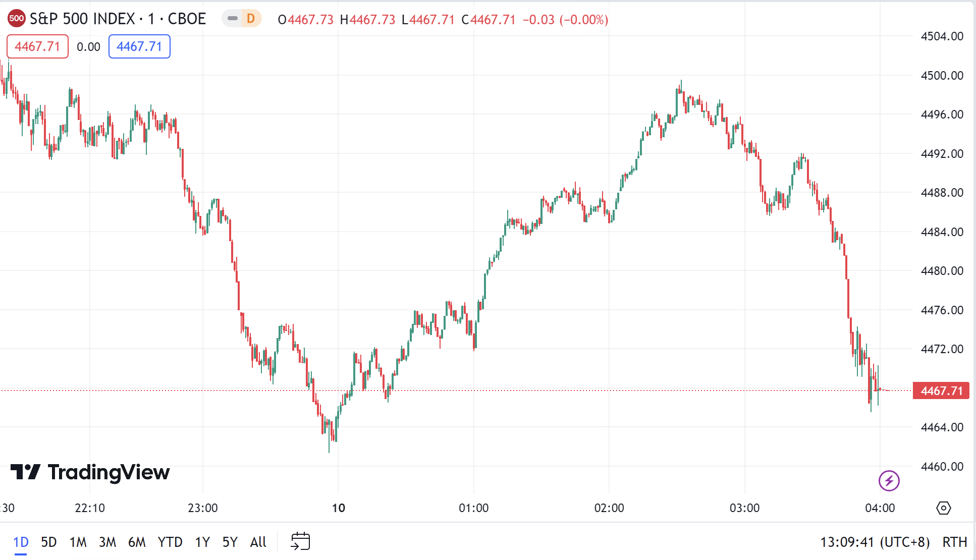This screenshot has height=560, width=976.
Task: Click the S&P 500 red logo icon
Action: click(16, 19)
